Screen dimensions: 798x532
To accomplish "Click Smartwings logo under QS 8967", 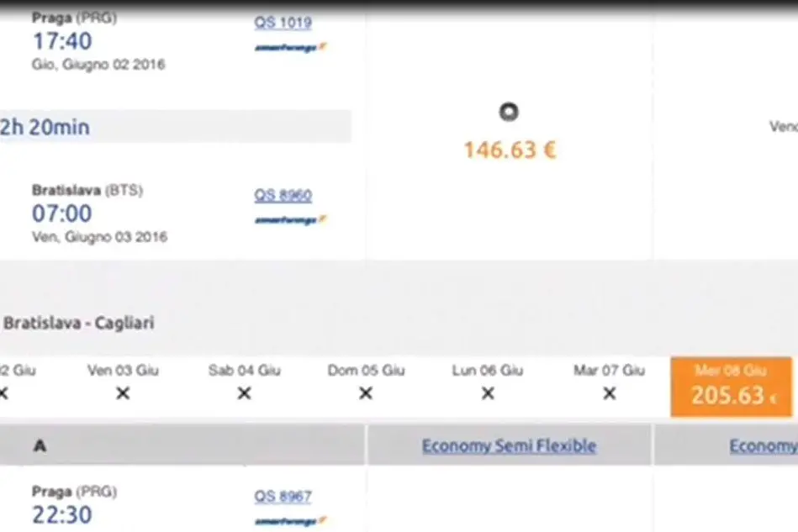I will 290,521.
